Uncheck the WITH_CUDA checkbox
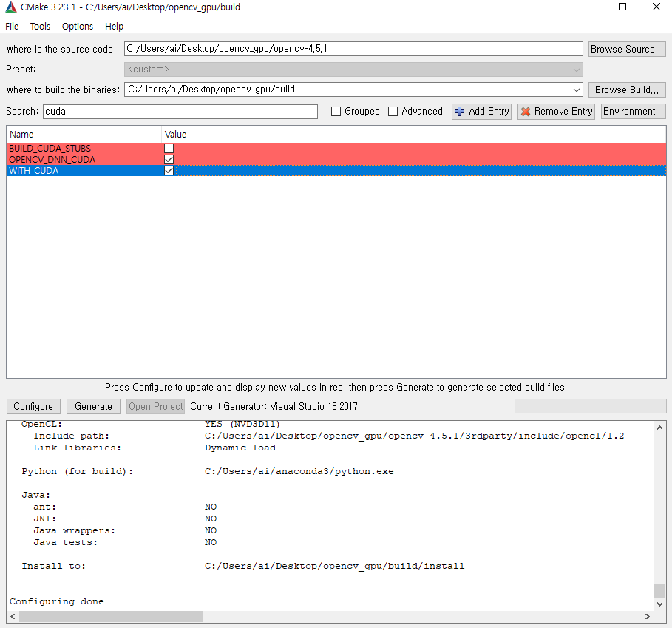 pos(169,171)
